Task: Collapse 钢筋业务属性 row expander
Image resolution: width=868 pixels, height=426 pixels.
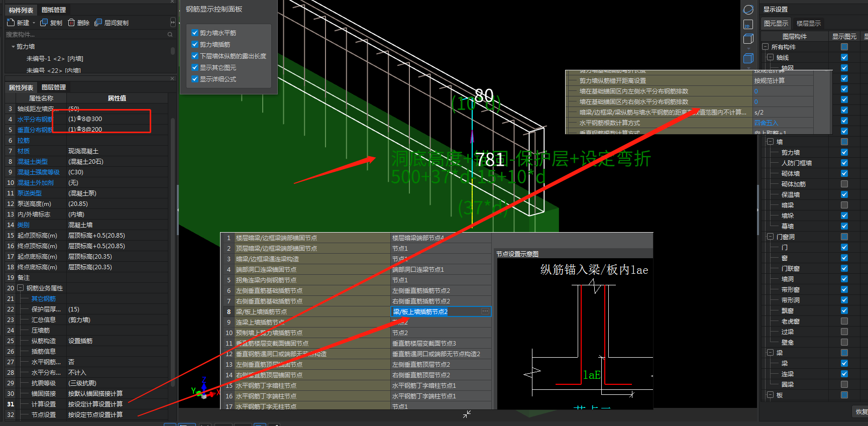Action: click(21, 288)
